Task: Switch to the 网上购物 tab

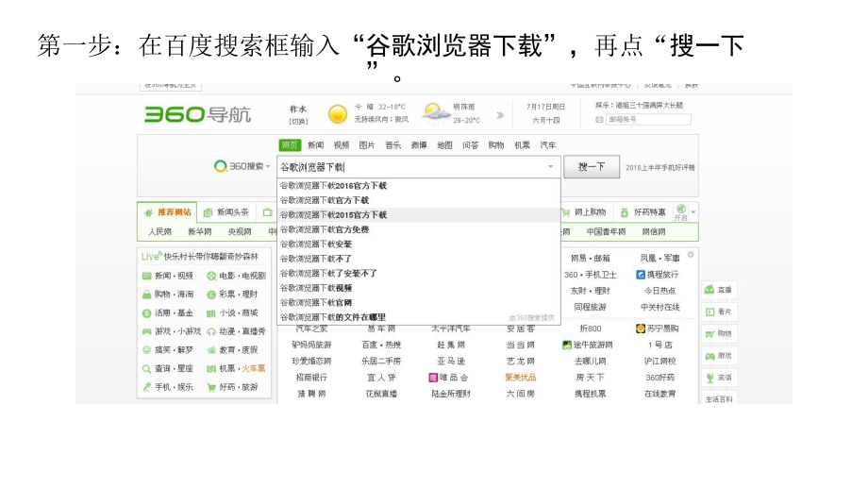Action: [585, 212]
